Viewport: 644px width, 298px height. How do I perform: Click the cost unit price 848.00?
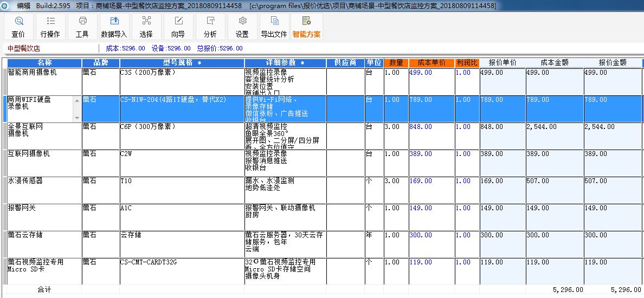point(432,136)
